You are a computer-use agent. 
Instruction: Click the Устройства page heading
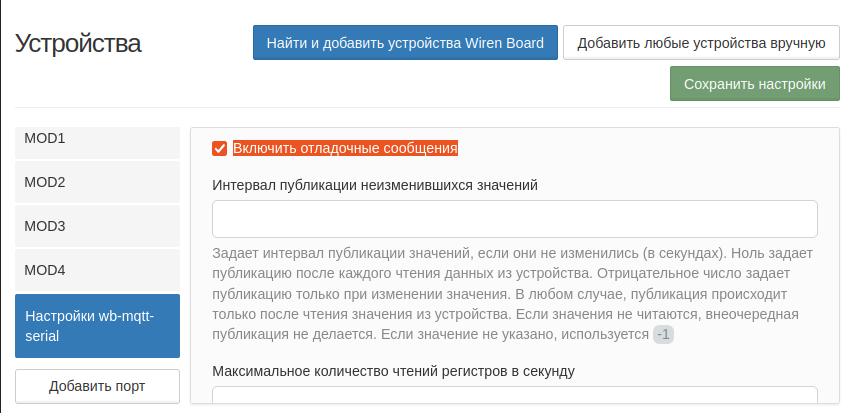78,44
